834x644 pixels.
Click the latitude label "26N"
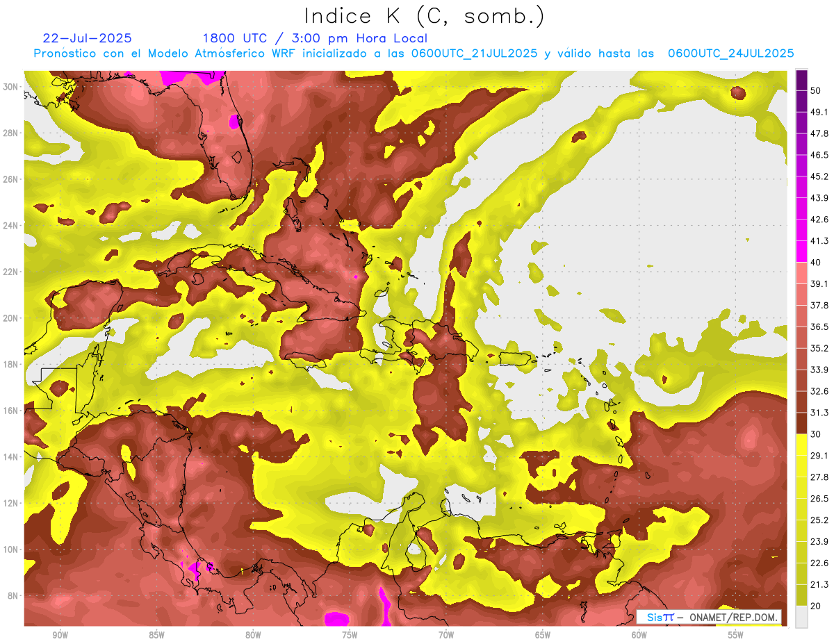11,179
